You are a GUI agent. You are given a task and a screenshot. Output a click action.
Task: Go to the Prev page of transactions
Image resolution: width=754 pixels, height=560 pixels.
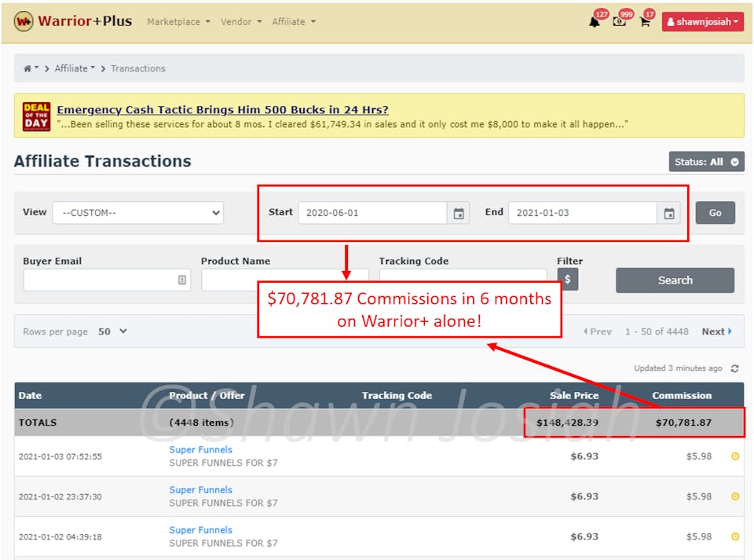tap(598, 331)
